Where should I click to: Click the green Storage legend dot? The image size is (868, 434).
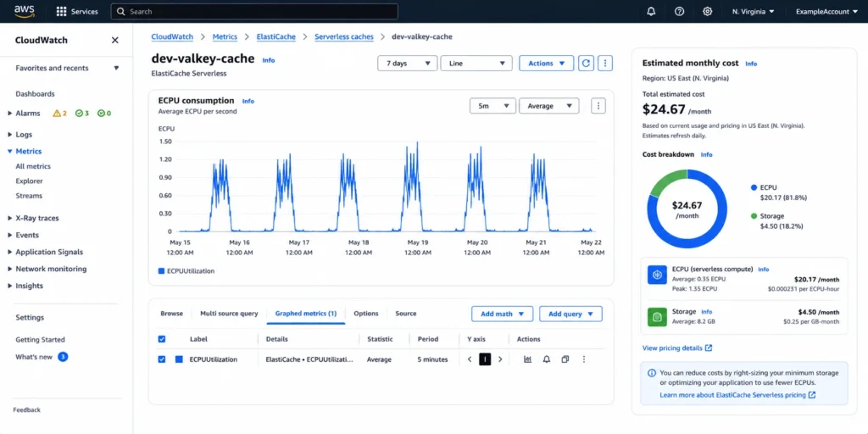point(754,216)
